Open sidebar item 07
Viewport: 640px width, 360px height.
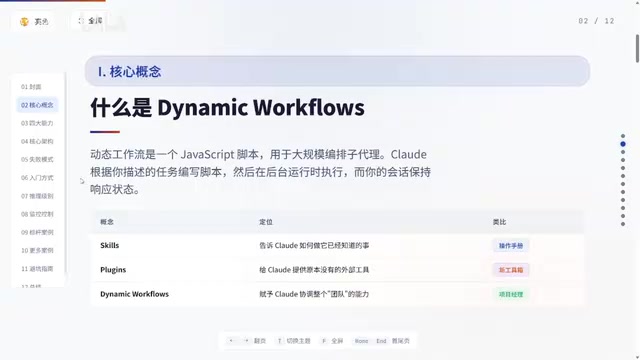[x=37, y=196]
